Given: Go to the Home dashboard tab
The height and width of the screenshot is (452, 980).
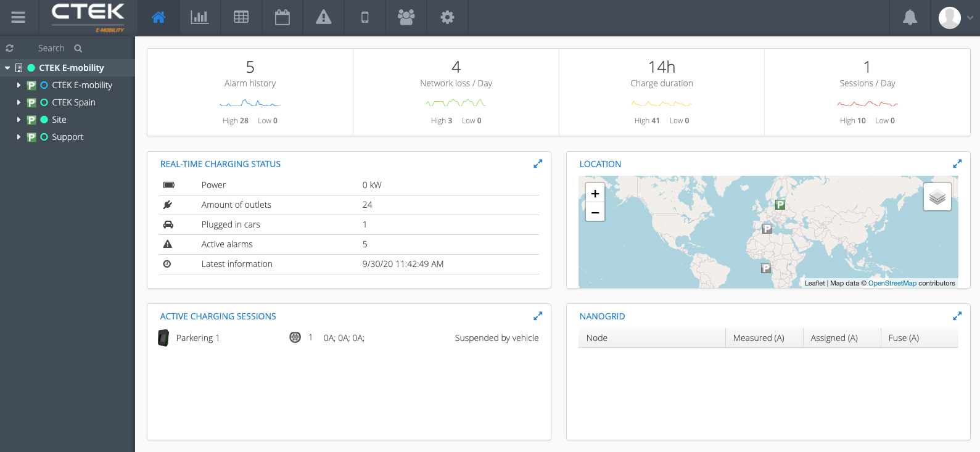Looking at the screenshot, I should point(159,17).
